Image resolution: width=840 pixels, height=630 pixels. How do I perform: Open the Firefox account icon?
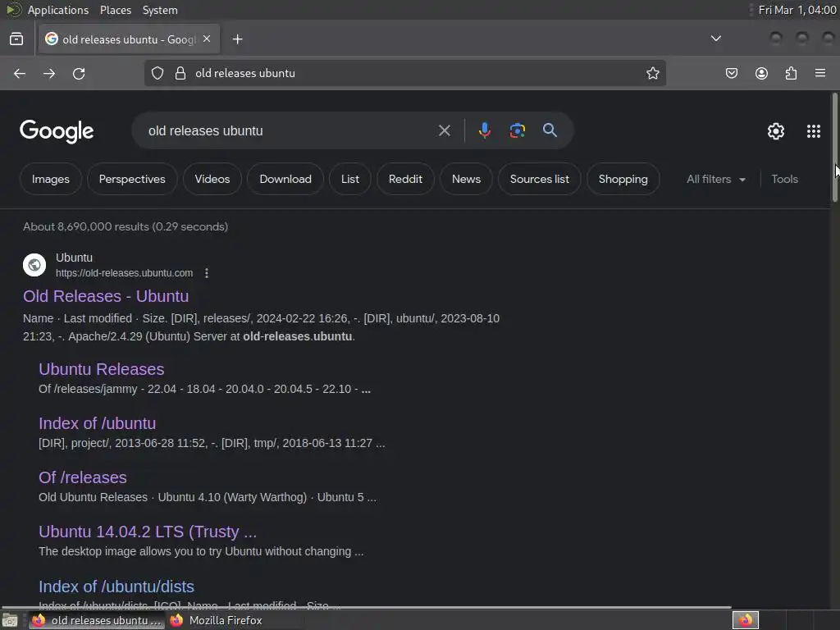tap(761, 73)
